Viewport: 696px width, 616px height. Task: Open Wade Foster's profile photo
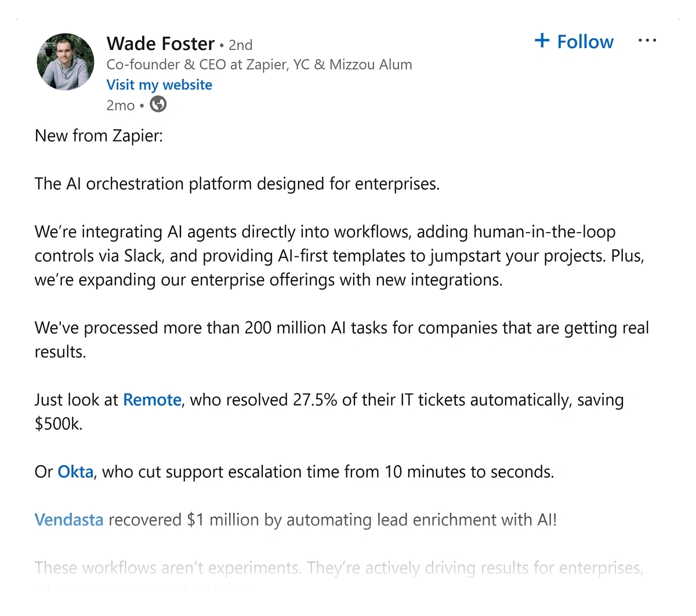[66, 62]
